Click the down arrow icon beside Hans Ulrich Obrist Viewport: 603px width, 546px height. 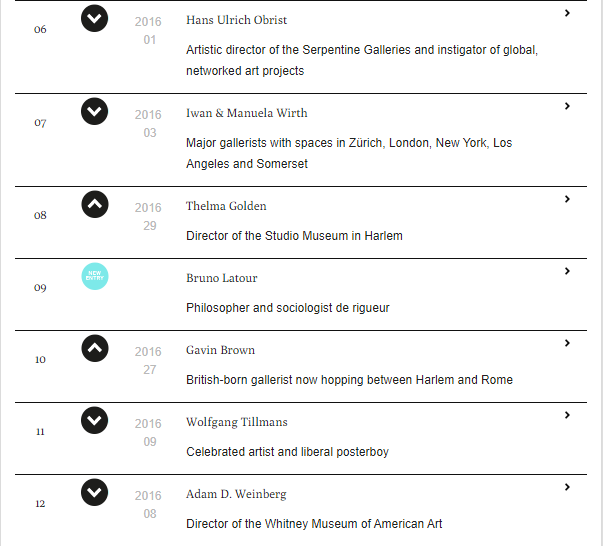point(94,18)
